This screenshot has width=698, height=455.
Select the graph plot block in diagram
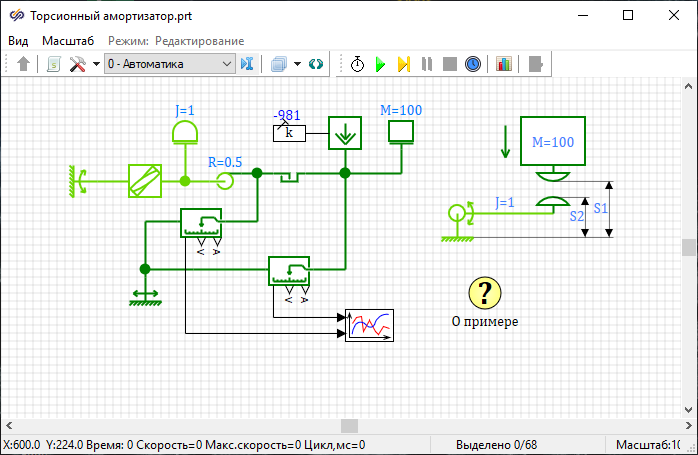point(370,326)
